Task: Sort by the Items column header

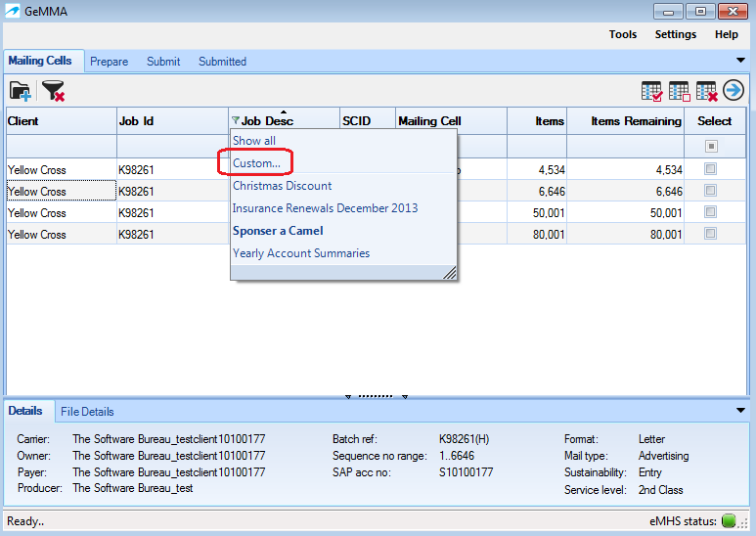Action: coord(537,121)
